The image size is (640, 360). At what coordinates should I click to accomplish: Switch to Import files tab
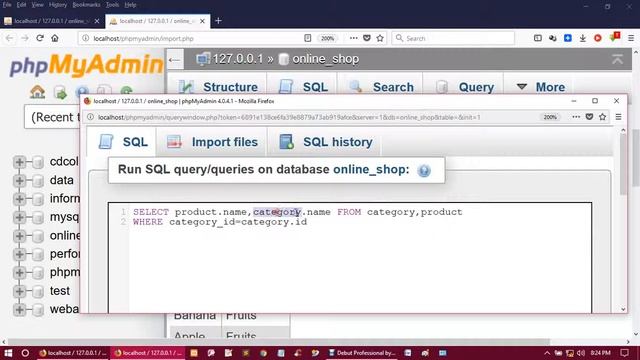[x=212, y=142]
